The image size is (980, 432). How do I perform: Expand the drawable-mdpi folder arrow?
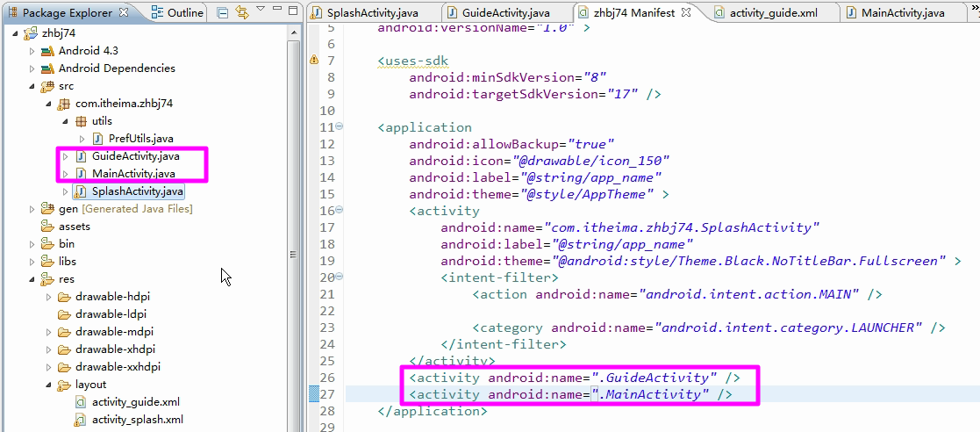(49, 331)
